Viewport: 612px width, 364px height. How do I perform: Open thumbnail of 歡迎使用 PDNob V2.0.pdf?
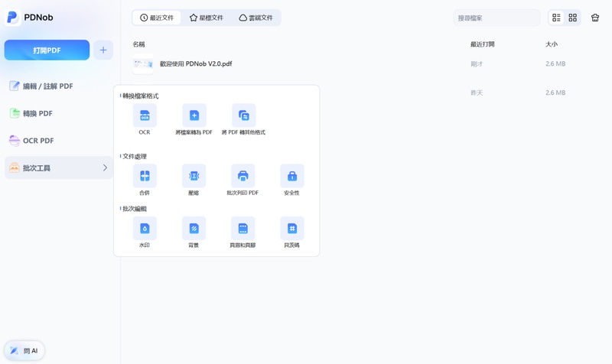pyautogui.click(x=143, y=63)
